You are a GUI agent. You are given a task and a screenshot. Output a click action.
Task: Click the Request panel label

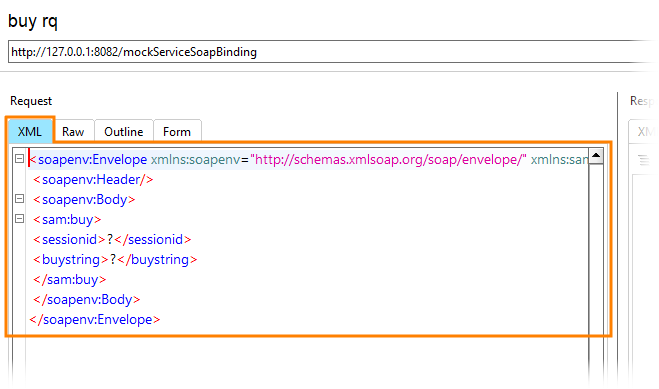pyautogui.click(x=31, y=101)
